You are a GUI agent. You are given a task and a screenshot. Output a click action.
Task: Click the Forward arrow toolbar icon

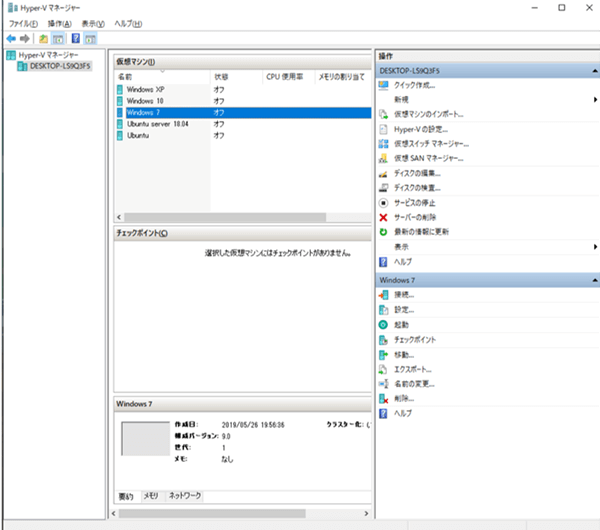click(25, 39)
